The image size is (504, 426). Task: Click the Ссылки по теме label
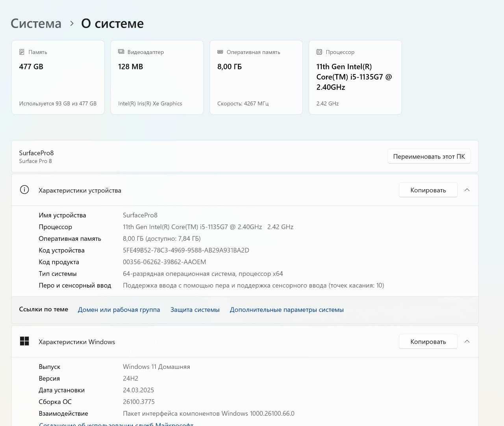44,309
